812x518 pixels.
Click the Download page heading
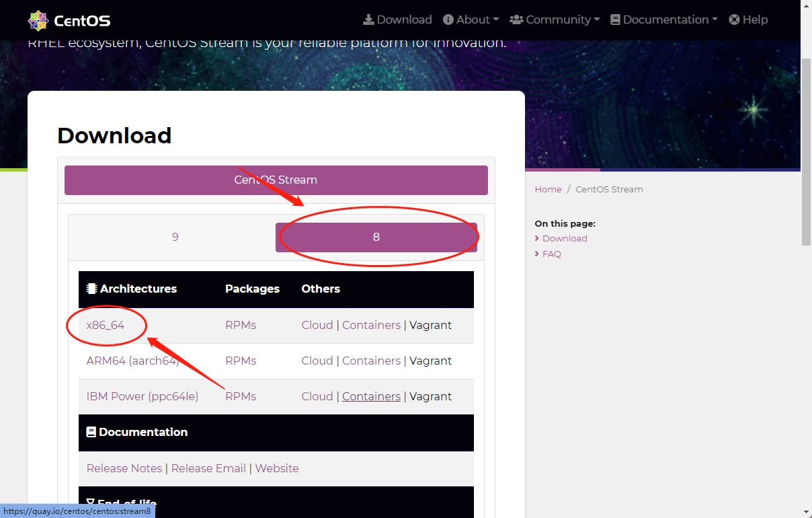click(x=114, y=135)
